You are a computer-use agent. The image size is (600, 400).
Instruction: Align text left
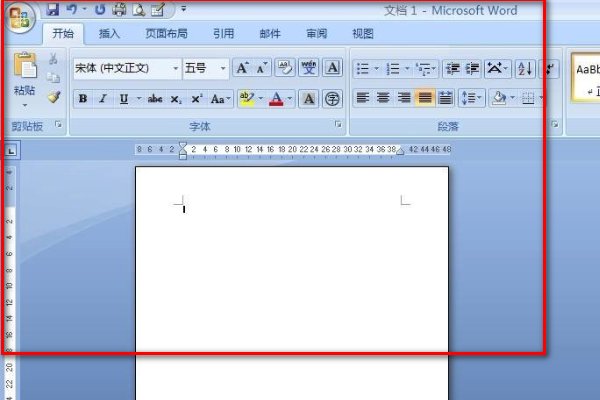pyautogui.click(x=362, y=98)
